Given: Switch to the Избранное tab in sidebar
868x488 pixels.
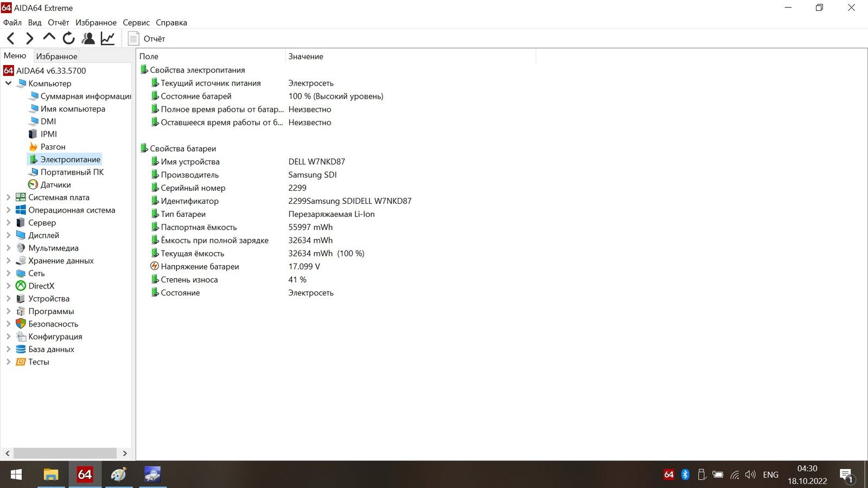Looking at the screenshot, I should (x=57, y=56).
